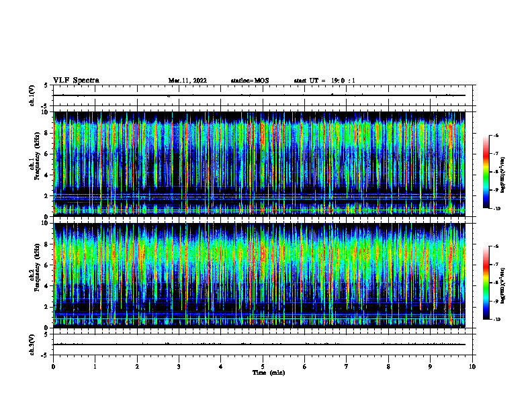The width and height of the screenshot is (532, 411).
Task: Select the date text "Mar.11, 2022"
Action: (187, 81)
